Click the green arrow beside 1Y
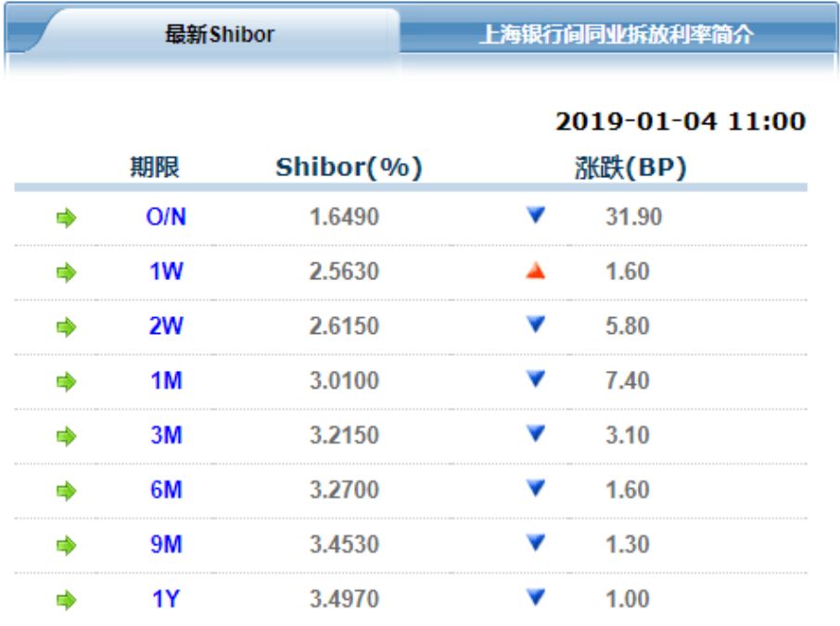Screen dimensions: 840x626 (x=67, y=600)
